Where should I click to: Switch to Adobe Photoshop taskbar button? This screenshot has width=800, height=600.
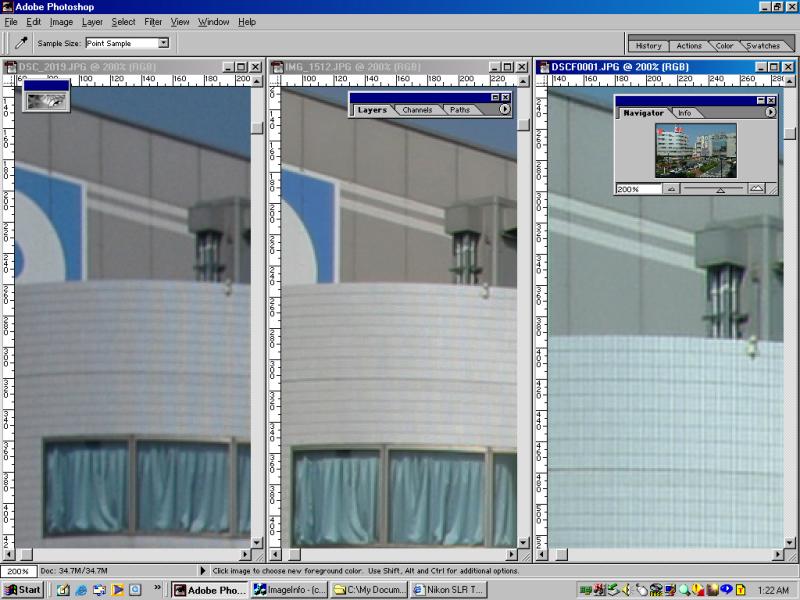pyautogui.click(x=209, y=590)
